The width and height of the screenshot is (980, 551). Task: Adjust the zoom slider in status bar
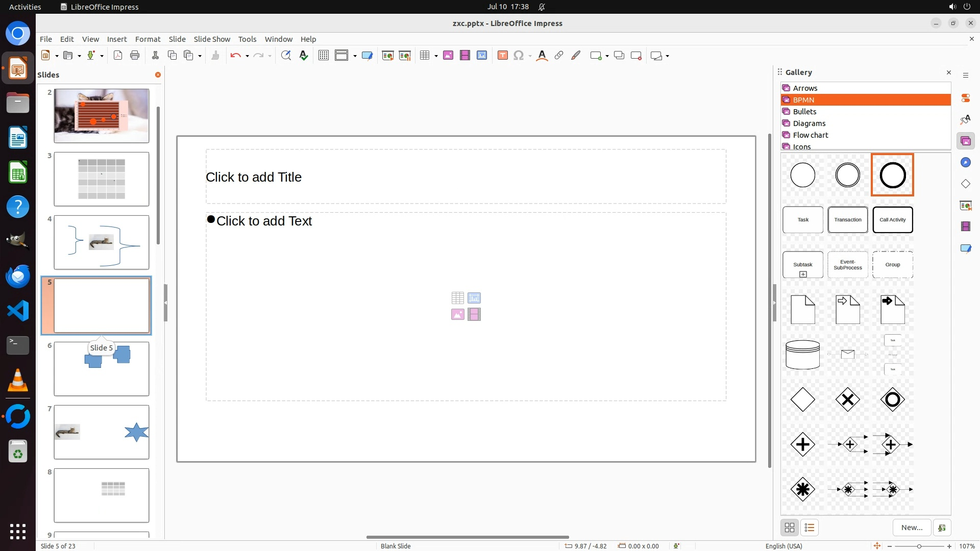coord(919,546)
